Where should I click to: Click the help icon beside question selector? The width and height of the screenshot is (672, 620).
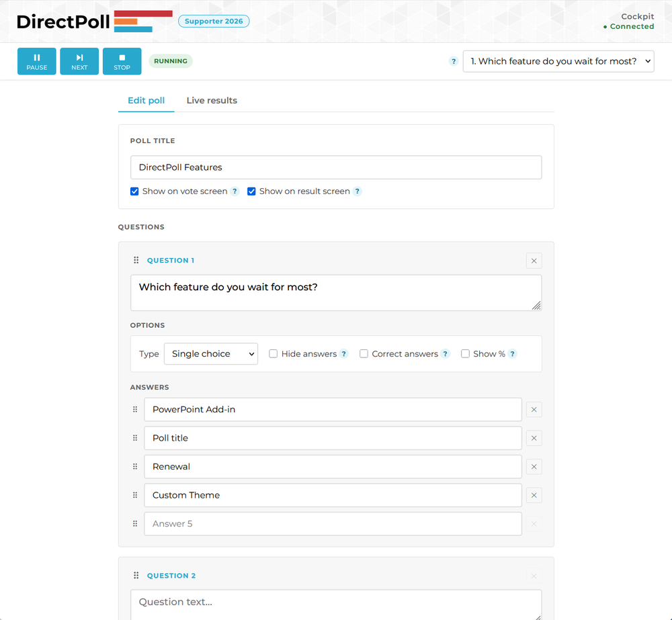point(454,61)
